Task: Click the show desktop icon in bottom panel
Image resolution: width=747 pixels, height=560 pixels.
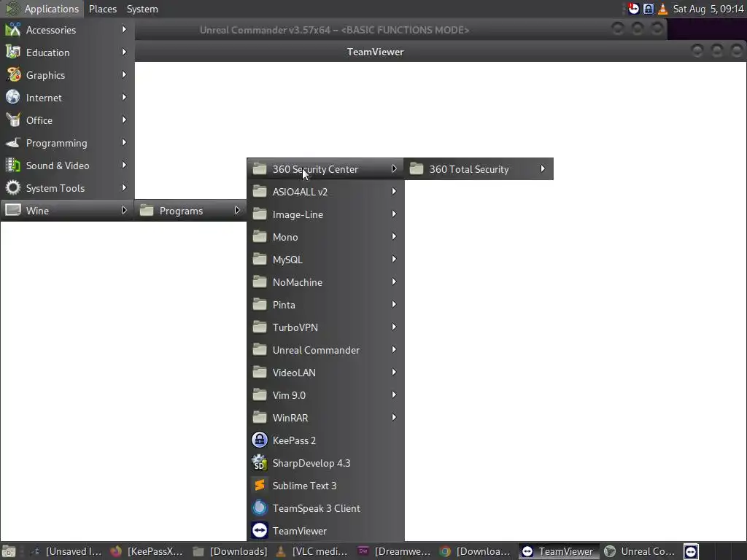Action: [9, 551]
